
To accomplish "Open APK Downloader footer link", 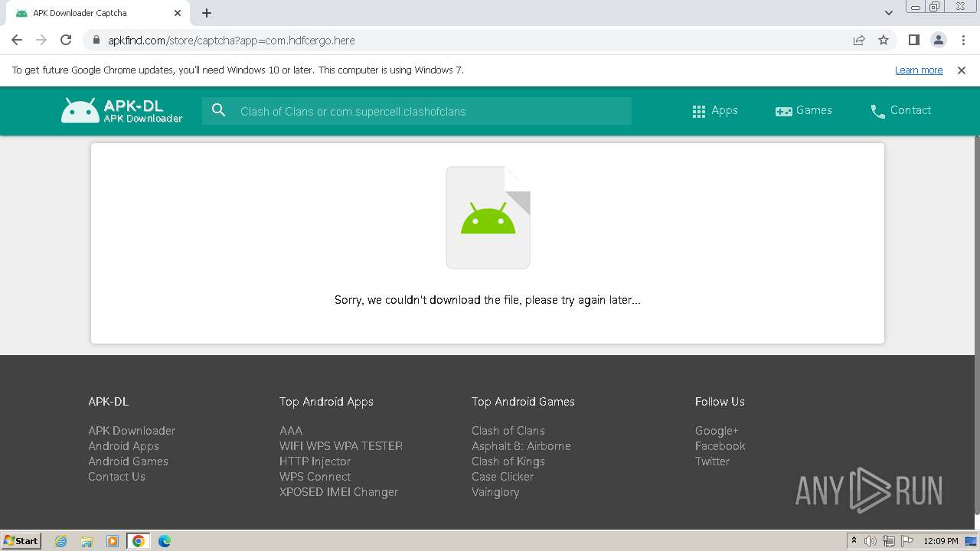I will coord(132,431).
